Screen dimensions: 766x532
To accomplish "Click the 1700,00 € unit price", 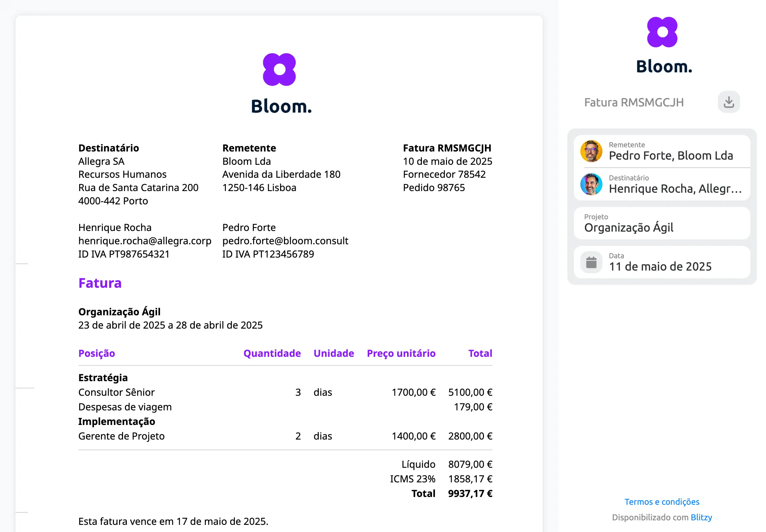I will pos(413,392).
